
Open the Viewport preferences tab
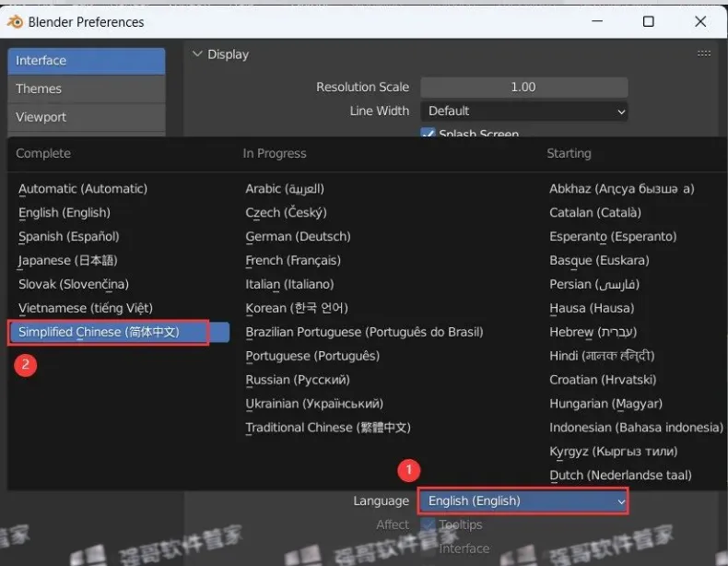[x=87, y=117]
